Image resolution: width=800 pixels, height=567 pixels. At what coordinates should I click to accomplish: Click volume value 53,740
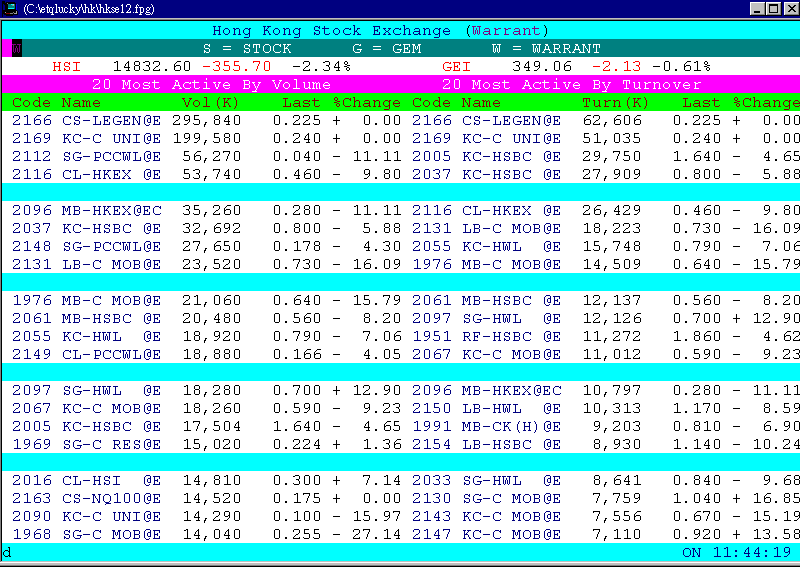[211, 175]
